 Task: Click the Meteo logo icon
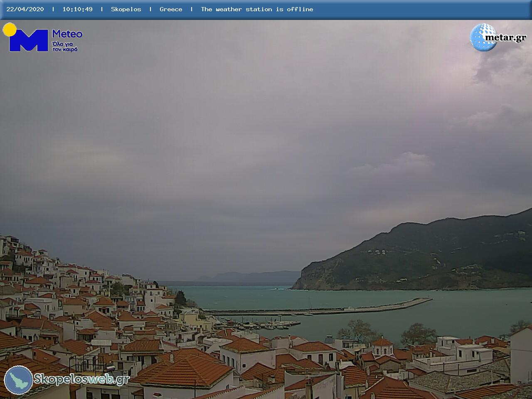coord(26,37)
